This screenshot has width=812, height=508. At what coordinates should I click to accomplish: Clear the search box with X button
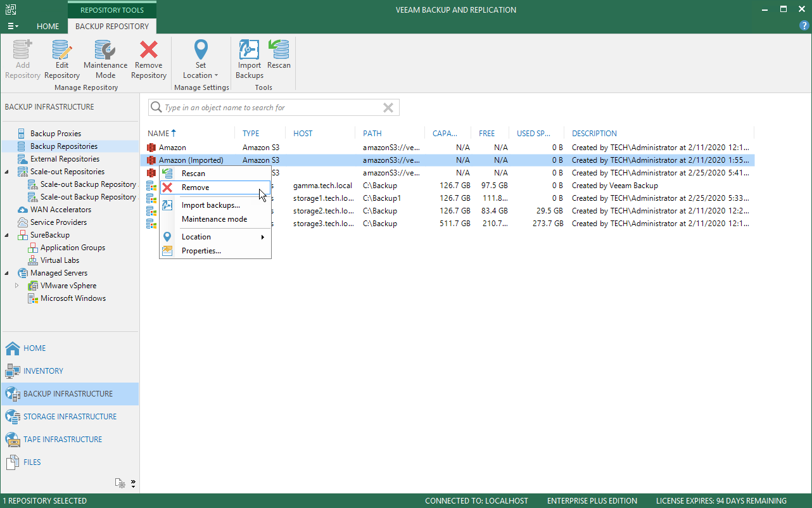pyautogui.click(x=388, y=108)
